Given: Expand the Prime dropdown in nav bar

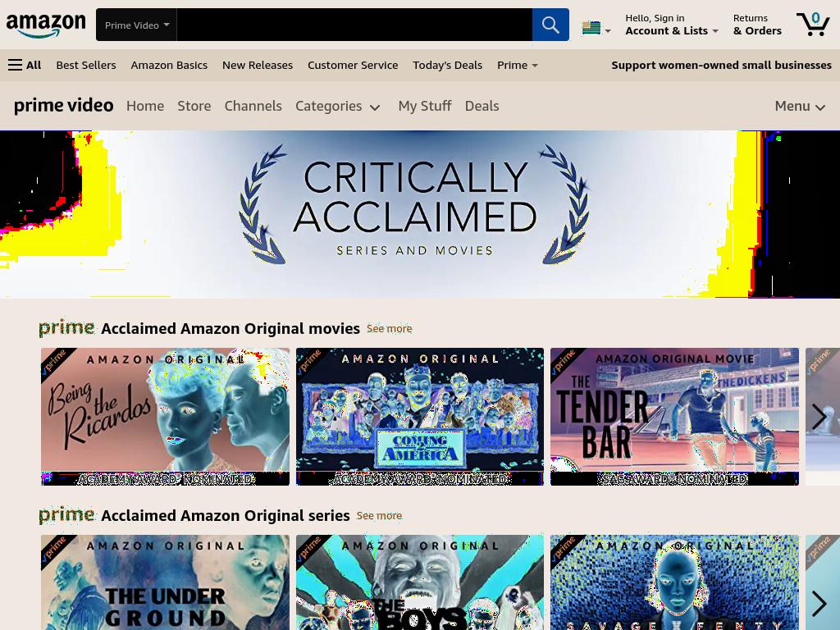Looking at the screenshot, I should tap(517, 66).
